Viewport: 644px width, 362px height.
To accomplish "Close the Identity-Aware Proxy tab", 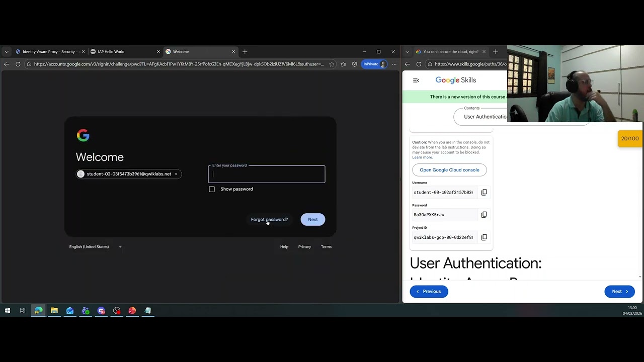I will [x=83, y=51].
